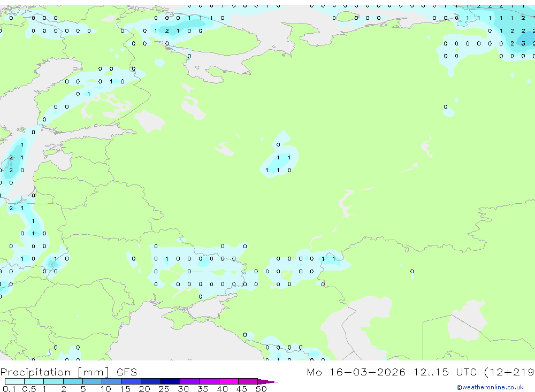The image size is (535, 392).
Task: Click the '40' legend scale label
Action: click(x=223, y=389)
